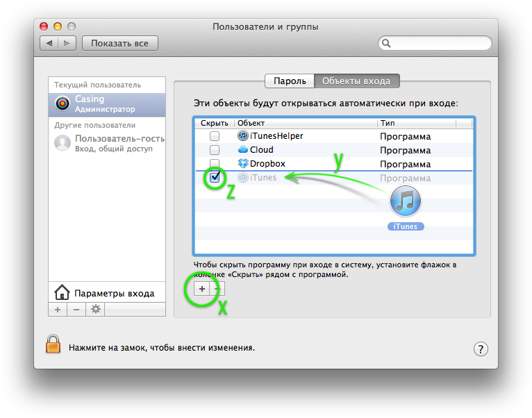Select the iTunesHelper login item row

(x=334, y=136)
